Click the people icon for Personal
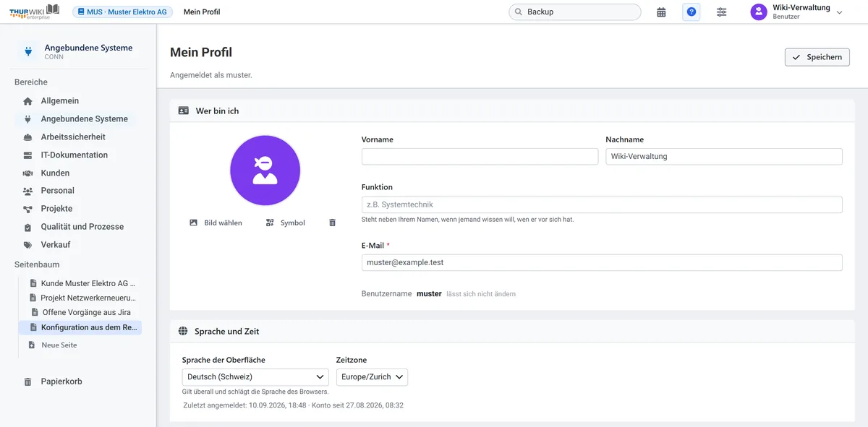 pyautogui.click(x=27, y=191)
